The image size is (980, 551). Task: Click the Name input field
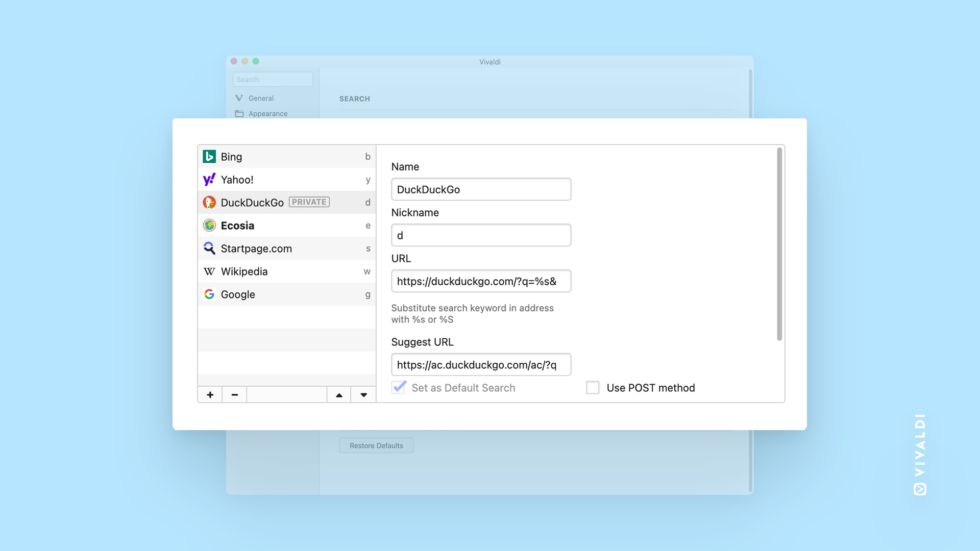[481, 189]
